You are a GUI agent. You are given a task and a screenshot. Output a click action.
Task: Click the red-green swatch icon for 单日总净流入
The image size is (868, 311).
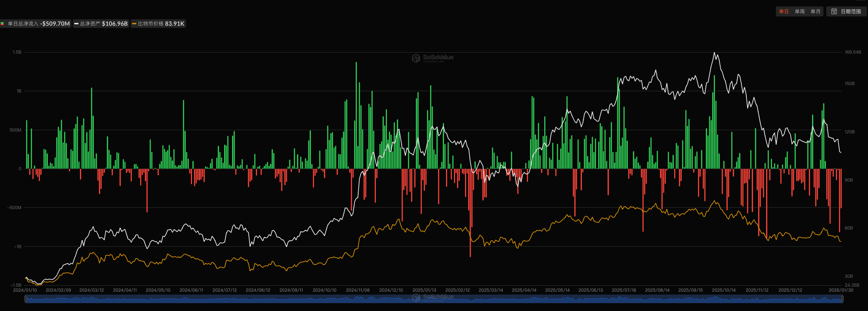click(x=2, y=24)
